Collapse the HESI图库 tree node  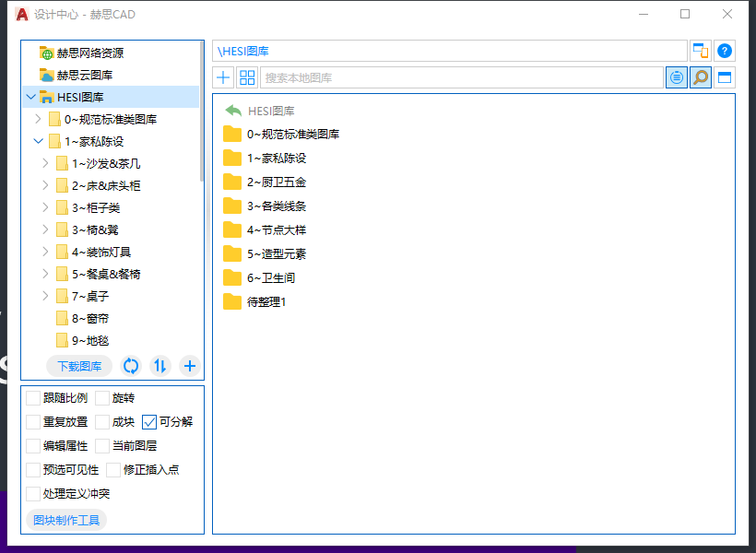pos(30,97)
